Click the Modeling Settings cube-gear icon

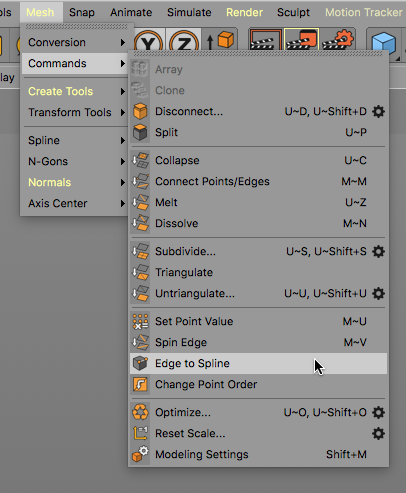(x=140, y=454)
